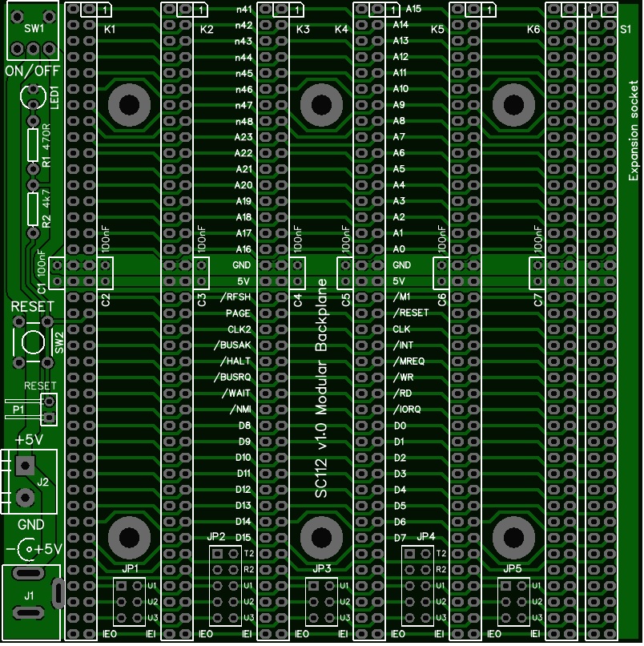Viewport: 644px width, 646px height.
Task: Select the /M1 signal label
Action: point(401,297)
